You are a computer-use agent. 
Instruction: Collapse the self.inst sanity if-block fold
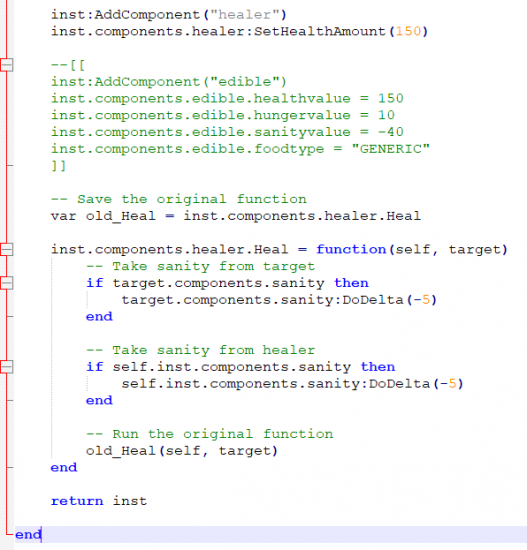pyautogui.click(x=7, y=367)
